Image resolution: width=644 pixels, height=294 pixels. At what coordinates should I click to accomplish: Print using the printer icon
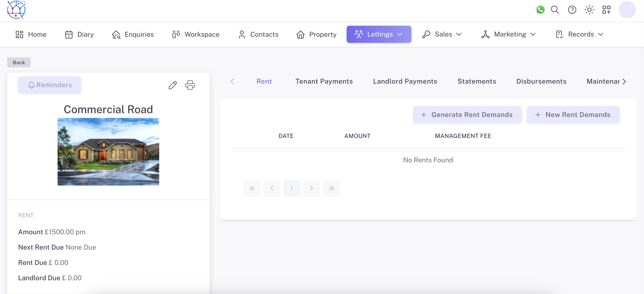click(190, 85)
